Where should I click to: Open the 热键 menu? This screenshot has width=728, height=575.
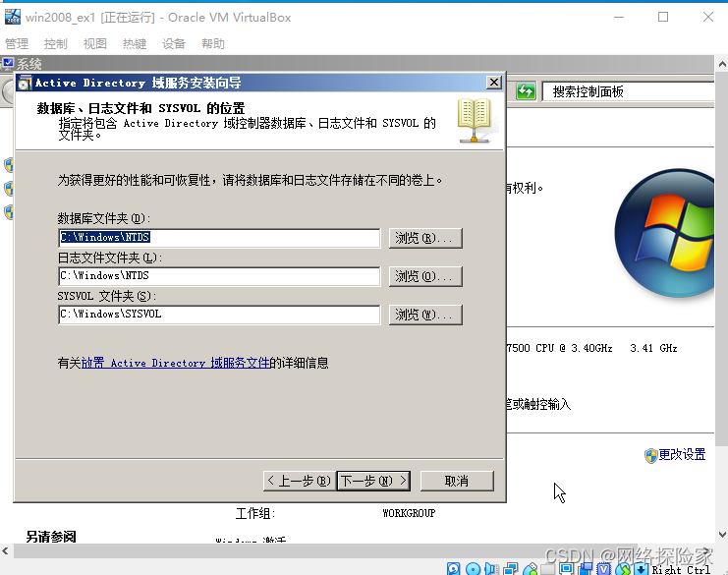tap(135, 43)
